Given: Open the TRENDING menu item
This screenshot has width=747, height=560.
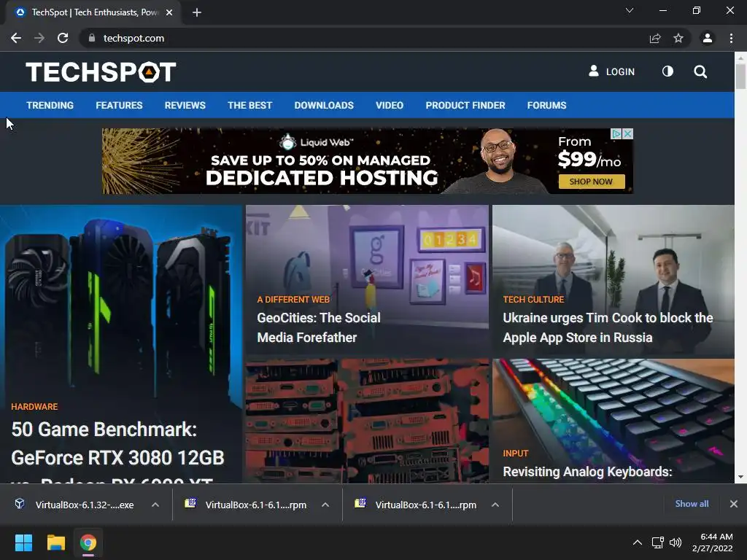Looking at the screenshot, I should pos(50,105).
